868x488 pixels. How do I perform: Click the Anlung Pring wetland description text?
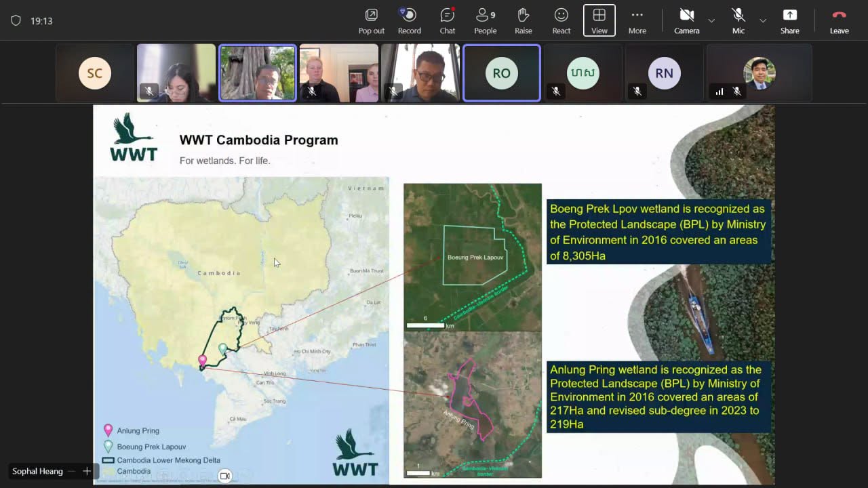pyautogui.click(x=658, y=397)
